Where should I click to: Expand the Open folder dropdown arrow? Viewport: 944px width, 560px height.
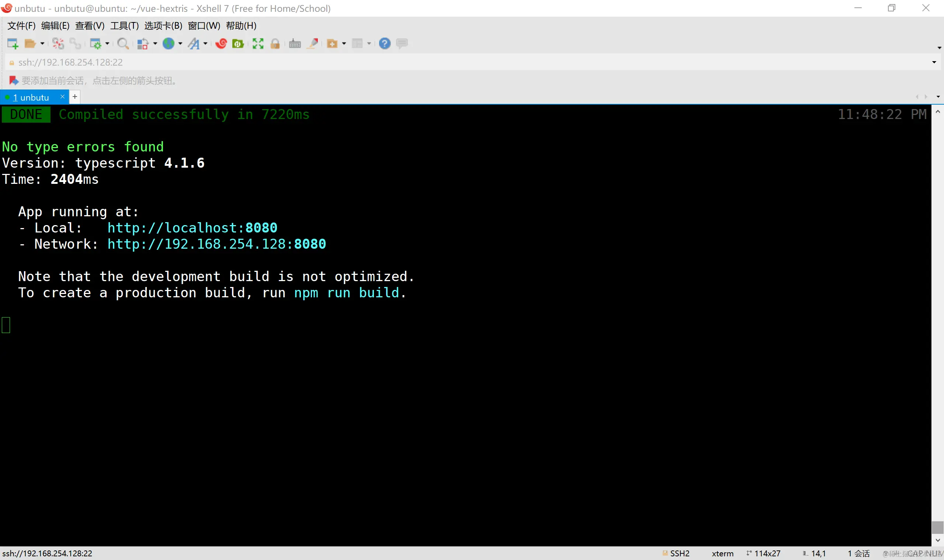pos(42,44)
